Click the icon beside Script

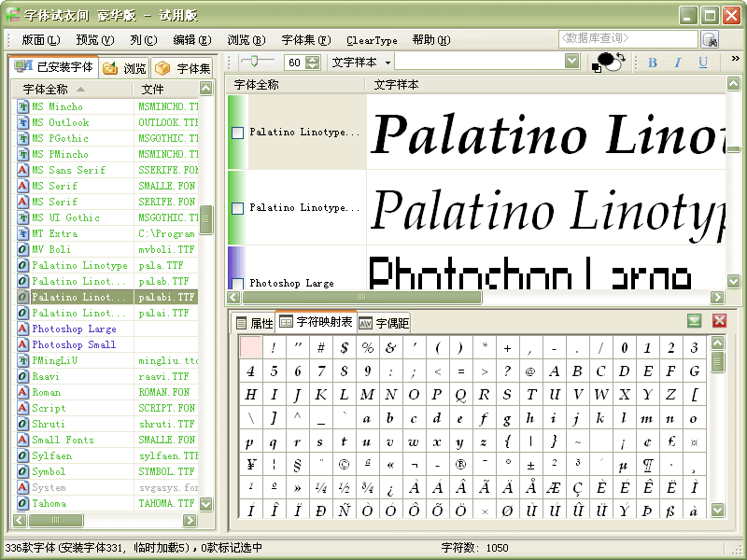point(22,408)
